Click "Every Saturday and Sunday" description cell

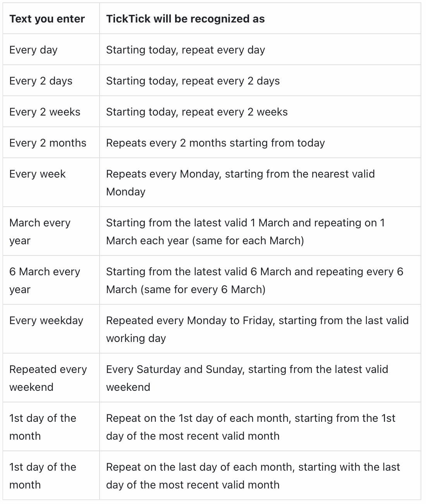(247, 378)
